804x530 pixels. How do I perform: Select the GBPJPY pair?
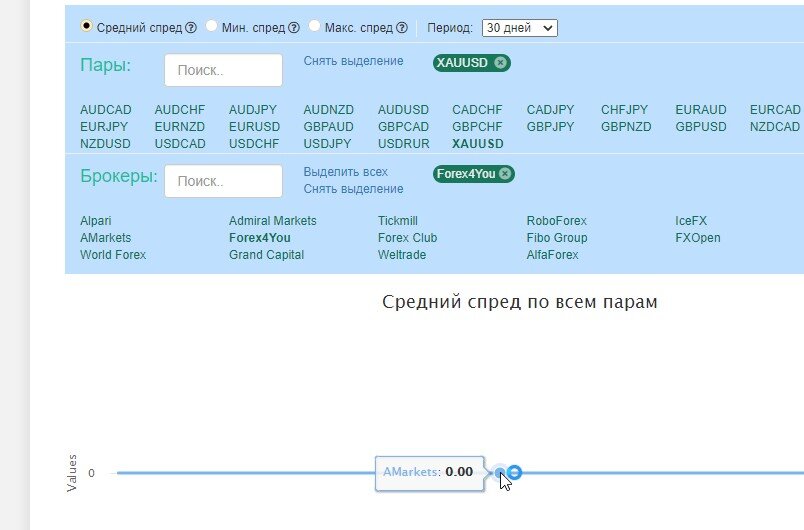click(x=550, y=127)
